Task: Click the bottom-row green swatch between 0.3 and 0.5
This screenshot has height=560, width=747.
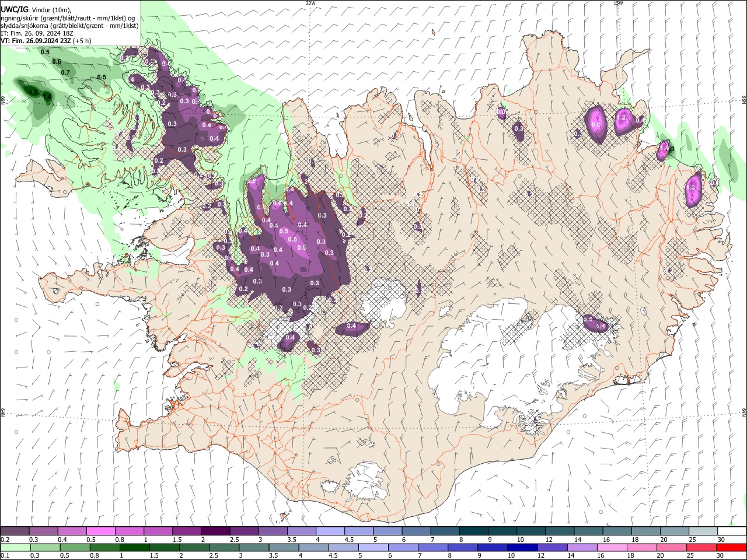Action: click(45, 548)
